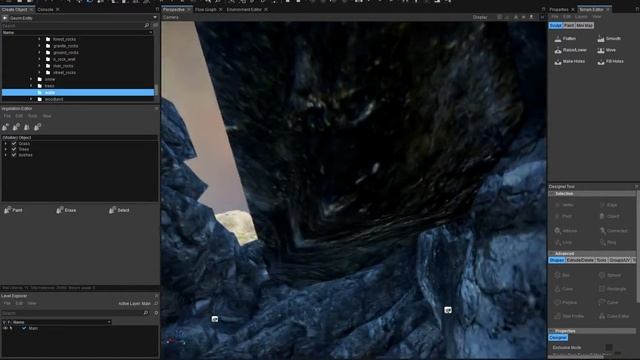
Task: Click the first Vegetation Editor toolbar icon
Action: tap(5, 127)
